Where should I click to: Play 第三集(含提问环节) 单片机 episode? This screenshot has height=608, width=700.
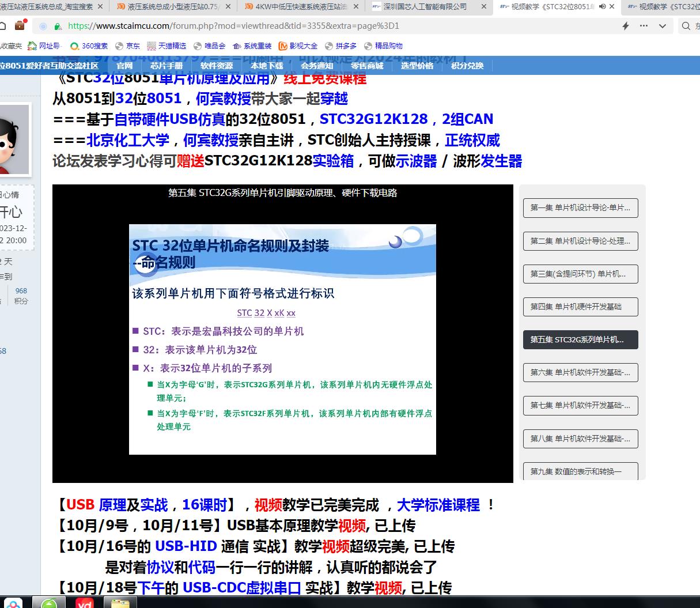pyautogui.click(x=581, y=274)
